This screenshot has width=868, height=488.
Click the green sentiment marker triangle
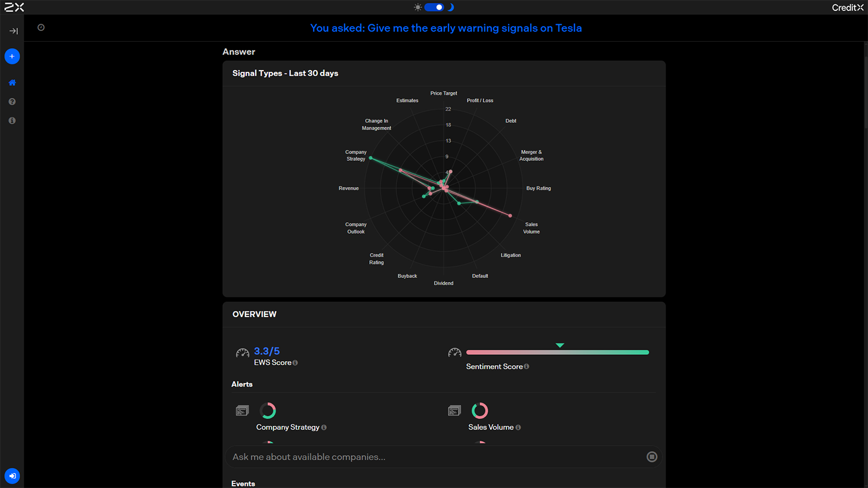pos(560,345)
